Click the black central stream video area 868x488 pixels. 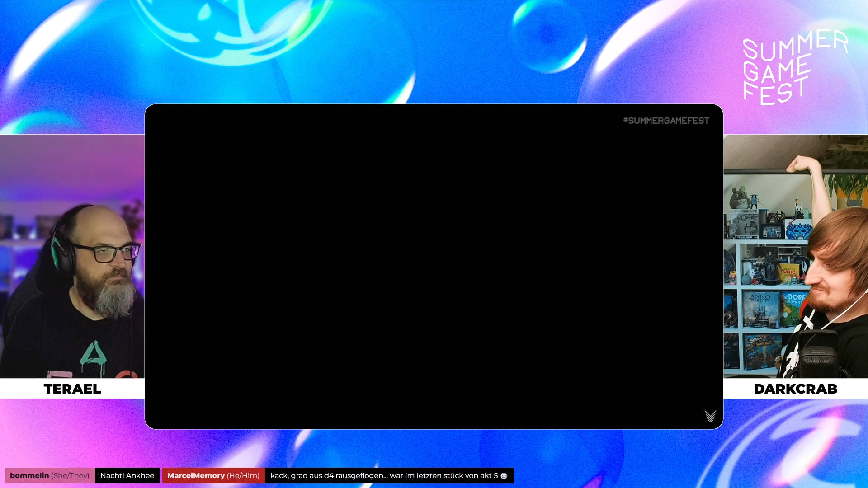point(434,267)
